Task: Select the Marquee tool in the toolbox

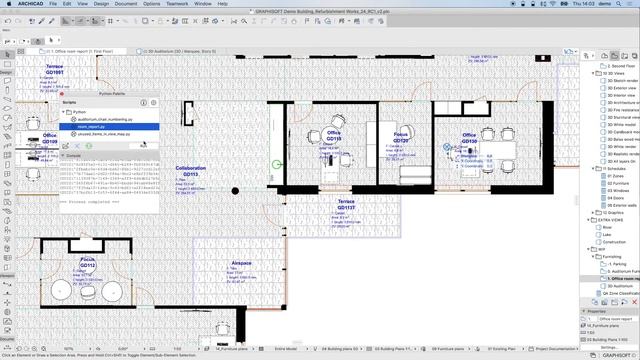Action: 7,64
